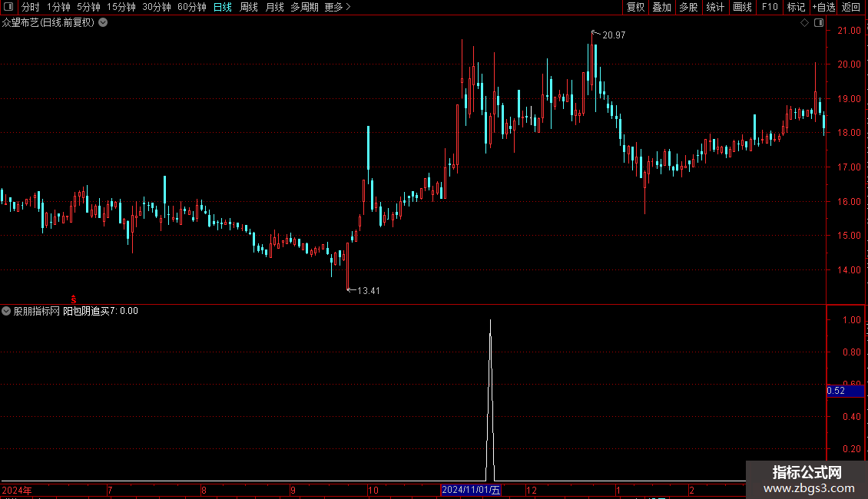Select the 60分钟 period tab
868x499 pixels.
coord(192,7)
